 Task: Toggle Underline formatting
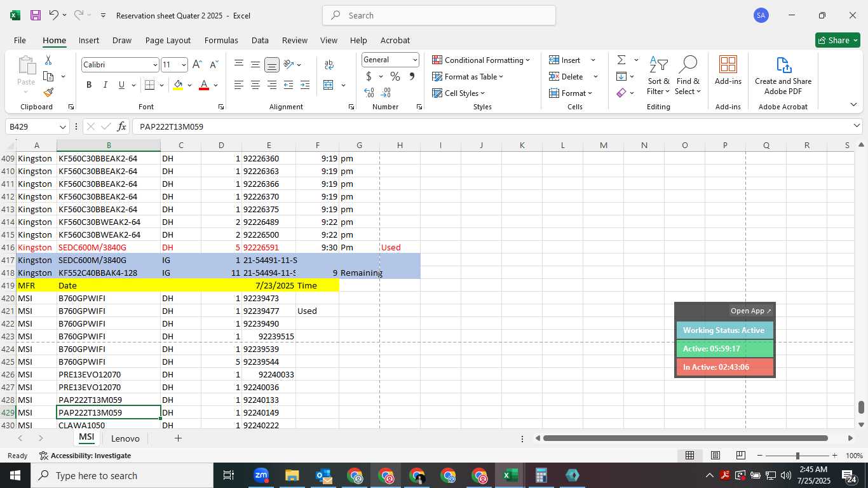121,85
